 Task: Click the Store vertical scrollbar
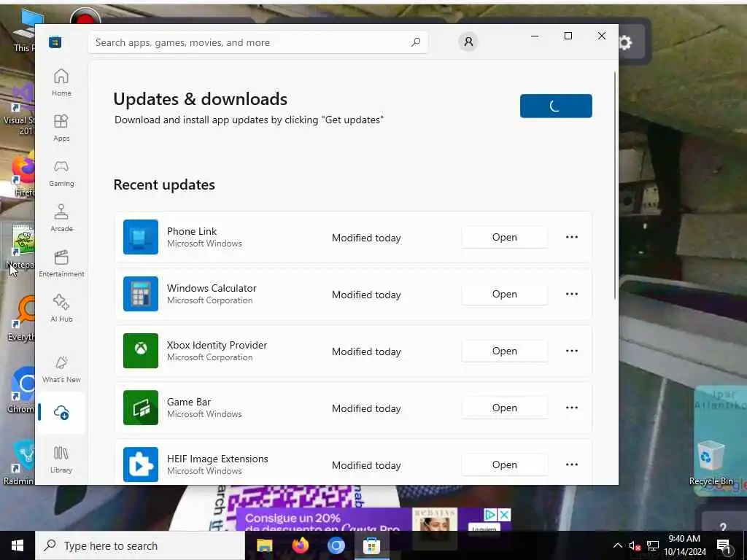615,186
